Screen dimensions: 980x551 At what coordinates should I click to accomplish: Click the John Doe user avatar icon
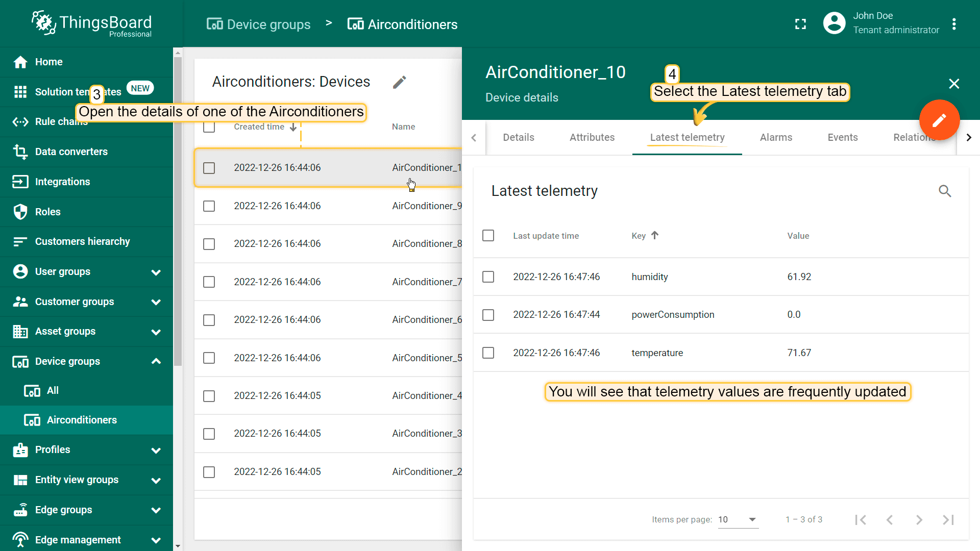[x=834, y=23]
